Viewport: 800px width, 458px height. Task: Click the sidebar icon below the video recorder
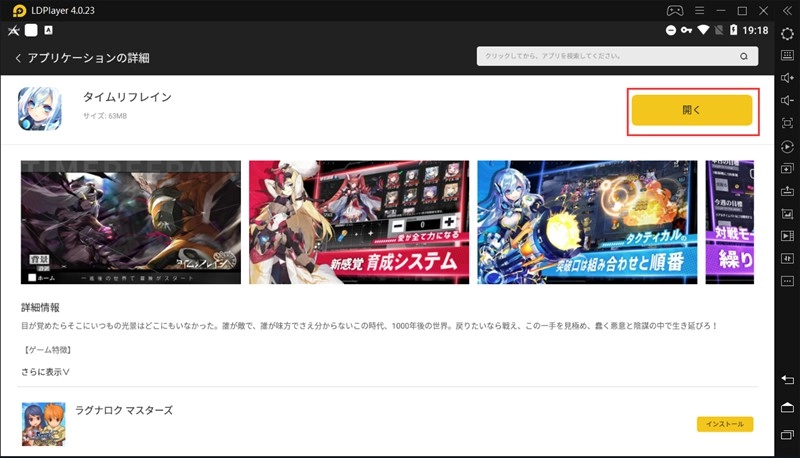[x=787, y=259]
